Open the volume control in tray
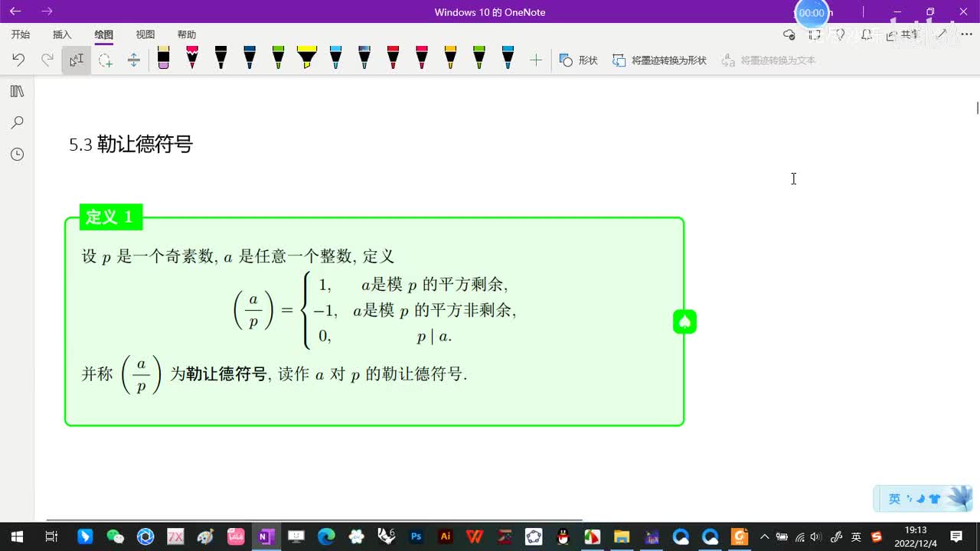The height and width of the screenshot is (551, 980). [815, 536]
